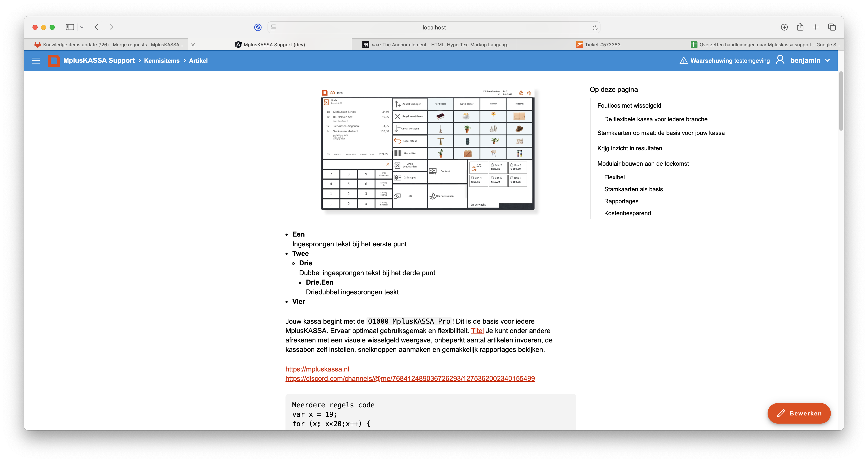Click the page vertical scrollbar

pos(841,101)
